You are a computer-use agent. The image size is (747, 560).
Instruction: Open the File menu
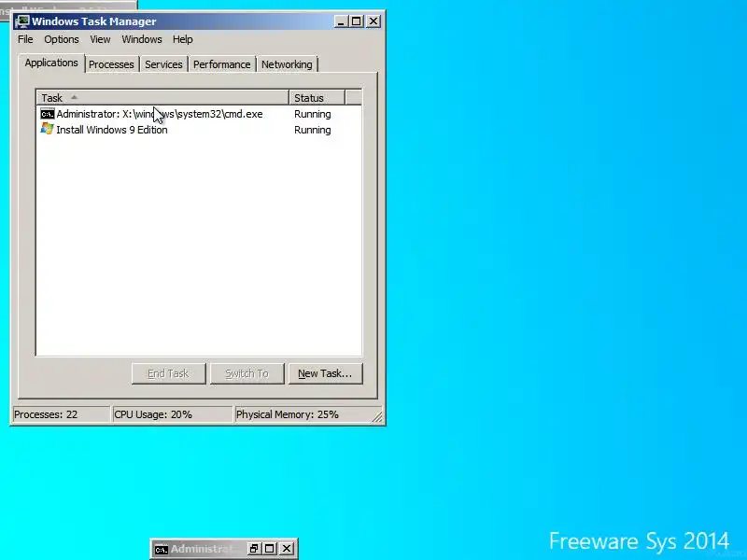pyautogui.click(x=25, y=39)
